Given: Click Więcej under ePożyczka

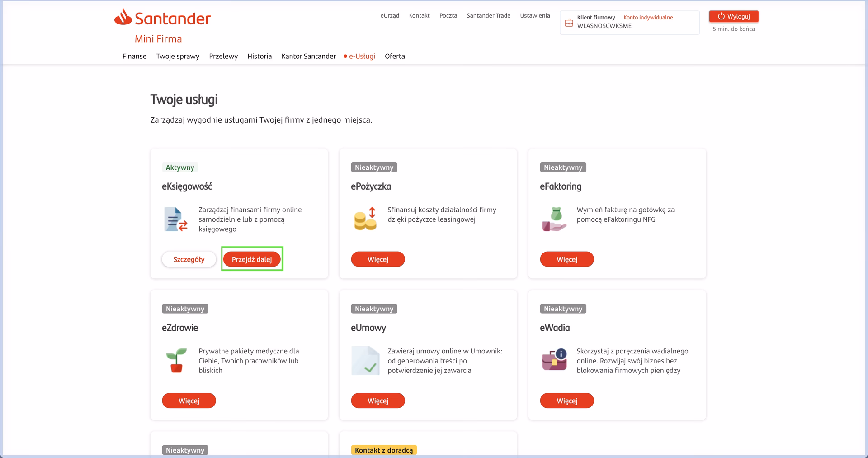Looking at the screenshot, I should [x=377, y=260].
